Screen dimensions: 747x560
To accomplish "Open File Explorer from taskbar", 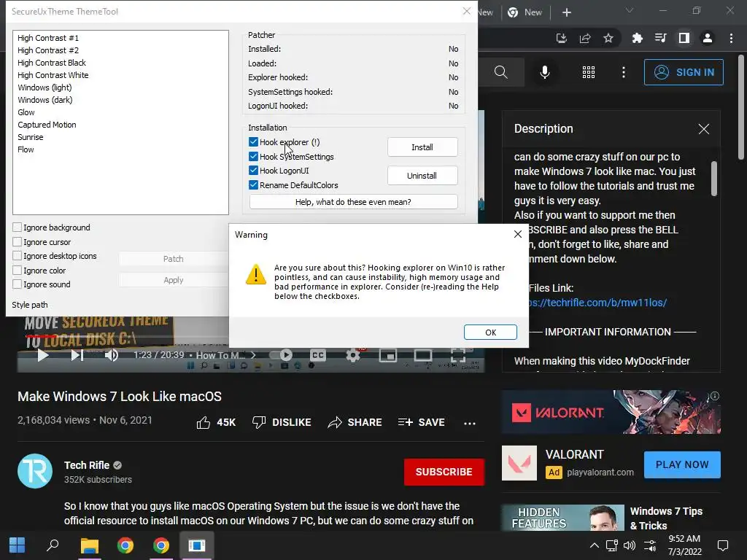I will [x=89, y=545].
